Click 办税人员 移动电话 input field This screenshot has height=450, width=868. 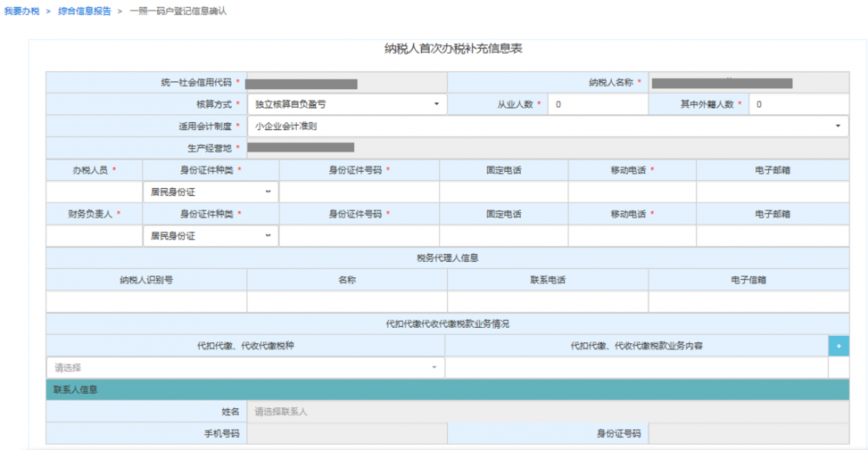point(631,192)
